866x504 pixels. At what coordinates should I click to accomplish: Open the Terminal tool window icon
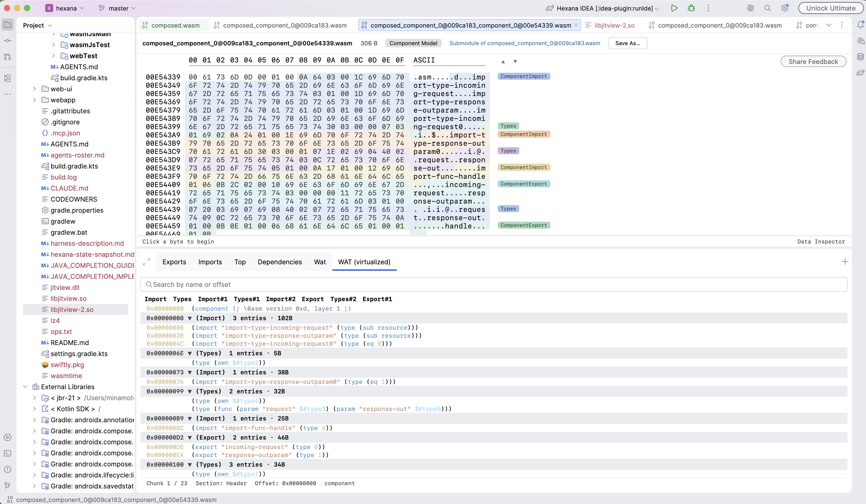tap(8, 454)
